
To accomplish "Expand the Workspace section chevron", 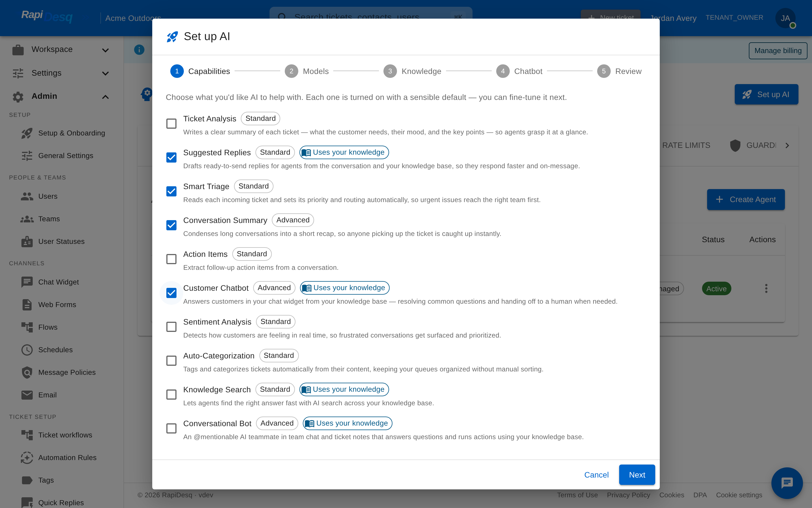I will [x=105, y=50].
